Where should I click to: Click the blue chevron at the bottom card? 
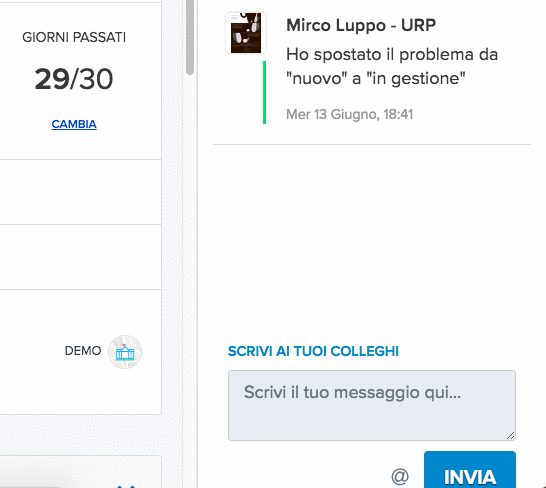[125, 486]
